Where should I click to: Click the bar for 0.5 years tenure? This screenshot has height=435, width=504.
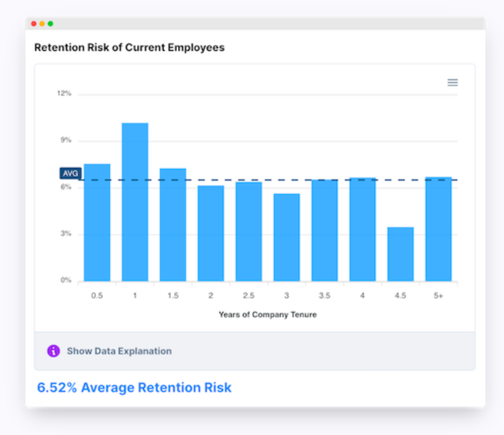pyautogui.click(x=97, y=223)
